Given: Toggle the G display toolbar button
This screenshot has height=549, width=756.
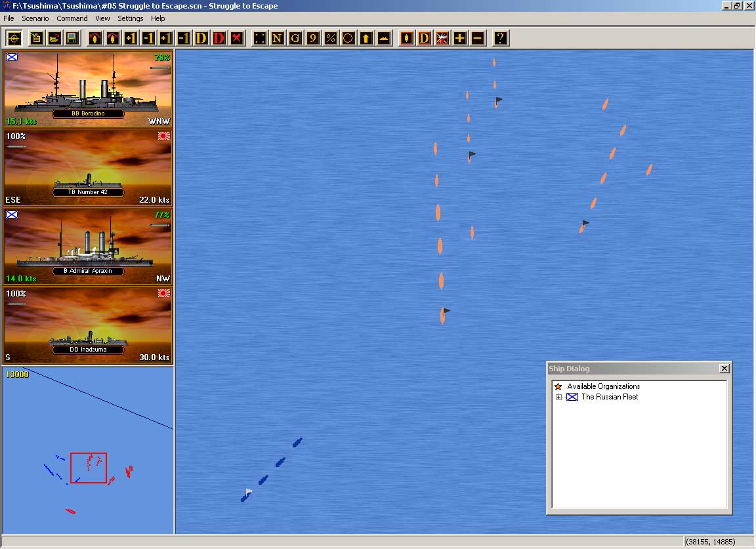Looking at the screenshot, I should (x=295, y=38).
